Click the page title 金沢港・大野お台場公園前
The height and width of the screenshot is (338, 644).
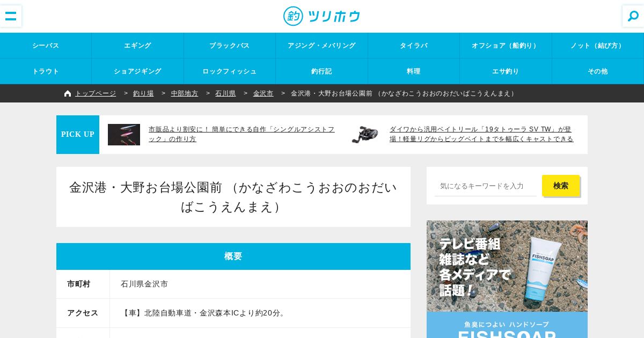[233, 197]
